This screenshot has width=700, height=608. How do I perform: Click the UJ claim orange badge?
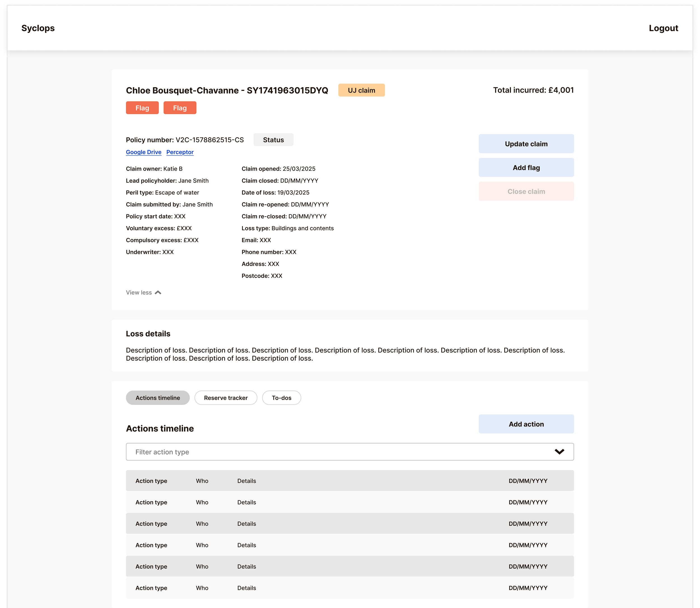point(361,90)
